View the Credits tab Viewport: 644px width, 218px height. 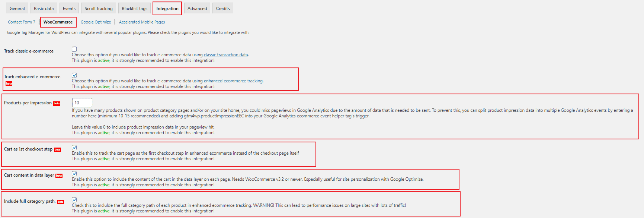pos(223,9)
